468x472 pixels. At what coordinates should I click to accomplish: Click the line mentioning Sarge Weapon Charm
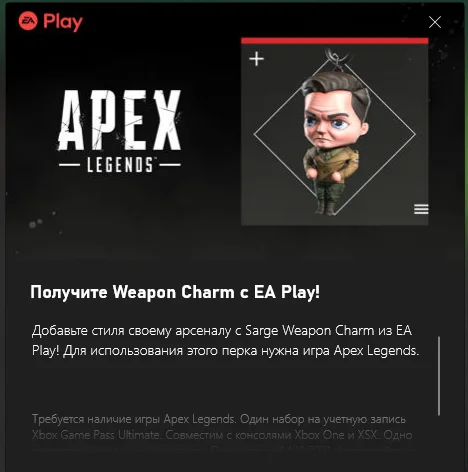click(222, 331)
